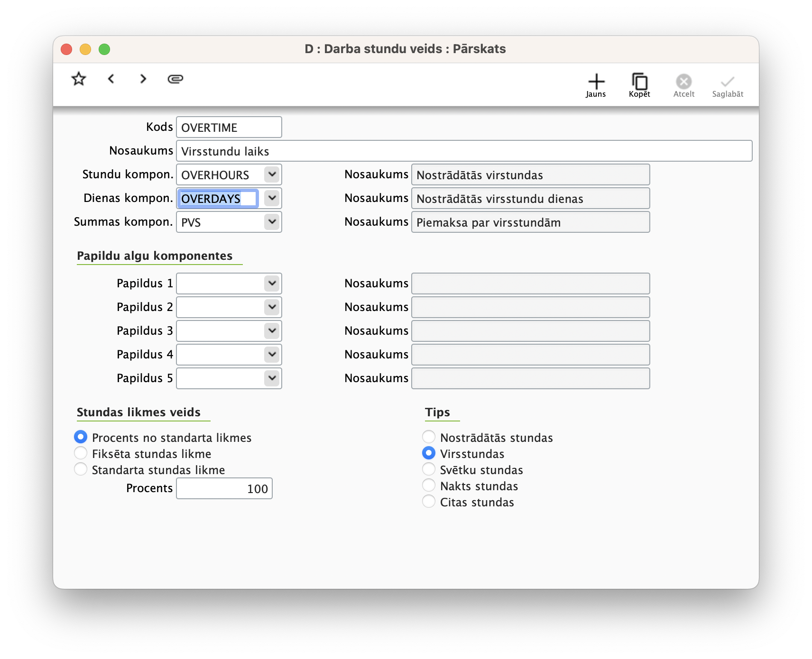Close window with red button

[66, 49]
